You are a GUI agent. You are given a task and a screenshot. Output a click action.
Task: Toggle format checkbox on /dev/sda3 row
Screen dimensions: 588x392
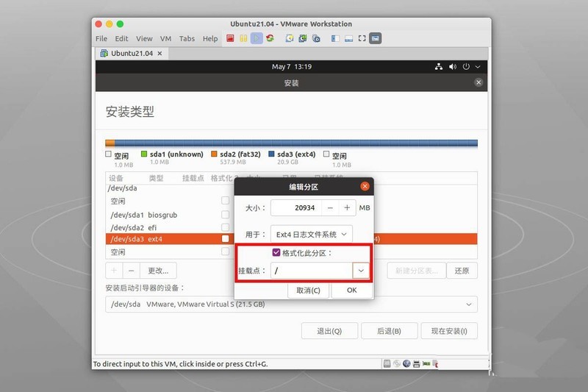coord(226,239)
